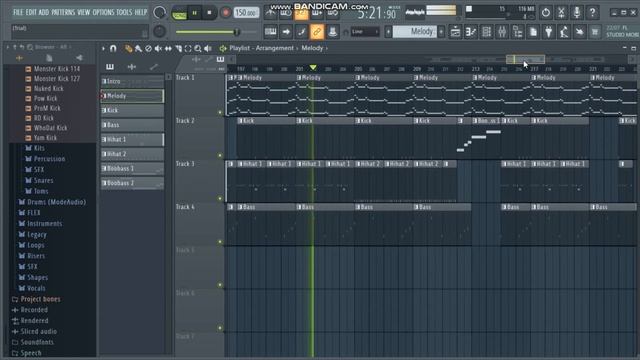Image resolution: width=640 pixels, height=360 pixels.
Task: Select the Playback speaker tool in playlist
Action: 208,49
